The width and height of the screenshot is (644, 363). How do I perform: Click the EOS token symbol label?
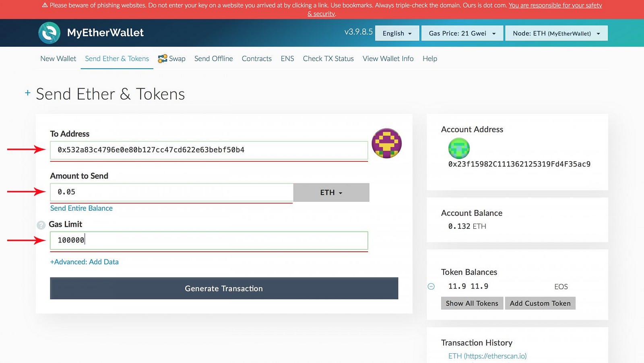point(561,287)
